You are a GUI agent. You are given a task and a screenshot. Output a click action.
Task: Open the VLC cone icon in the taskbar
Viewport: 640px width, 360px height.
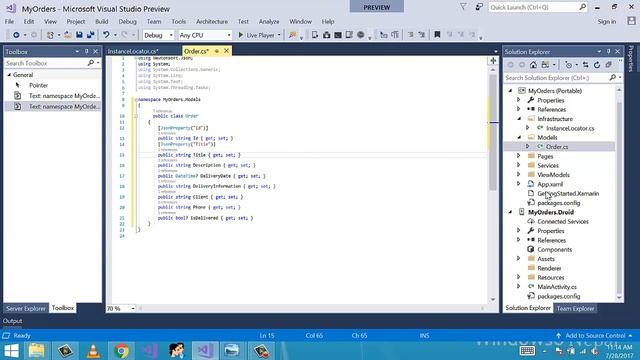pyautogui.click(x=93, y=351)
